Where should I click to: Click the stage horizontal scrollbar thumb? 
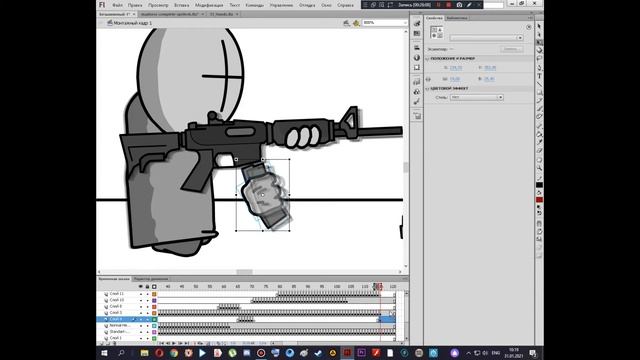coord(244,272)
